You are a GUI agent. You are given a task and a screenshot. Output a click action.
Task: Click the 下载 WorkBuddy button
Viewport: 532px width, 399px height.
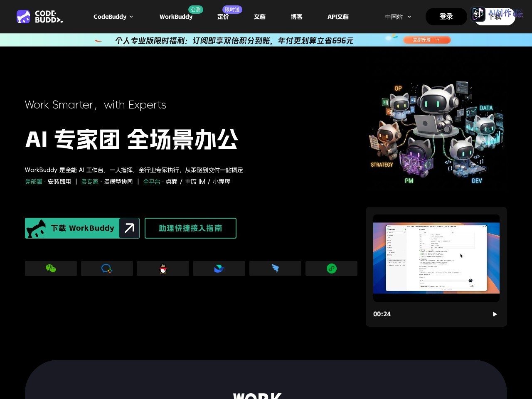point(82,228)
